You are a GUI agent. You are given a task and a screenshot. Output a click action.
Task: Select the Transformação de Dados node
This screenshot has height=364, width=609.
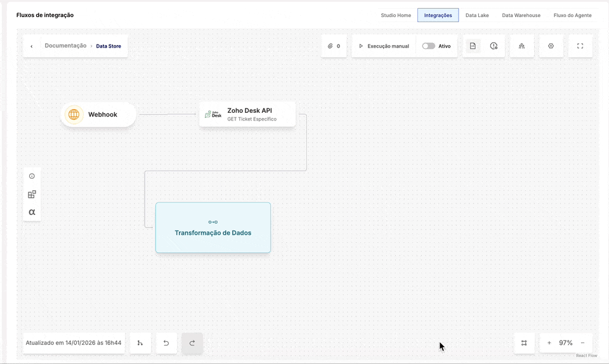coord(213,228)
